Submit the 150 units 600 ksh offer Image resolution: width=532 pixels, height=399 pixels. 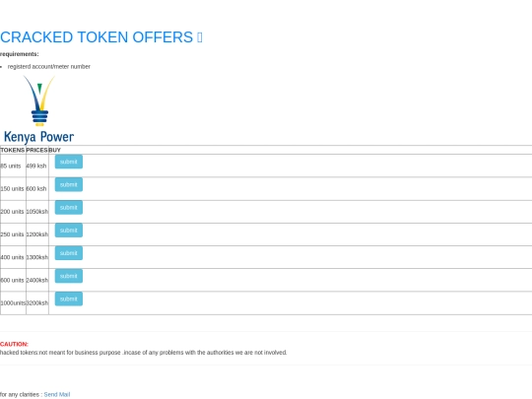69,184
